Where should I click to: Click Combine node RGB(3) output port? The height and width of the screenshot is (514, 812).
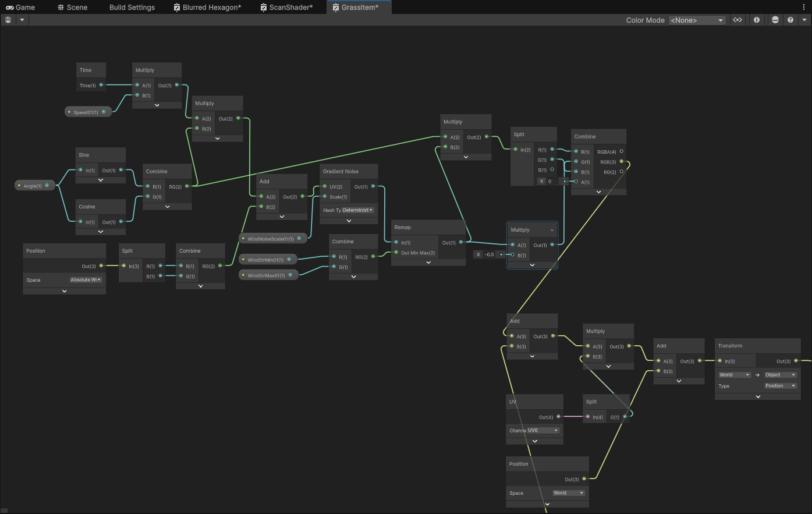622,161
